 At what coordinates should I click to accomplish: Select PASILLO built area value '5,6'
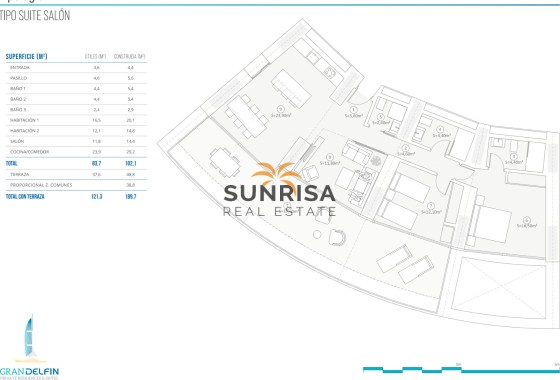(x=131, y=78)
